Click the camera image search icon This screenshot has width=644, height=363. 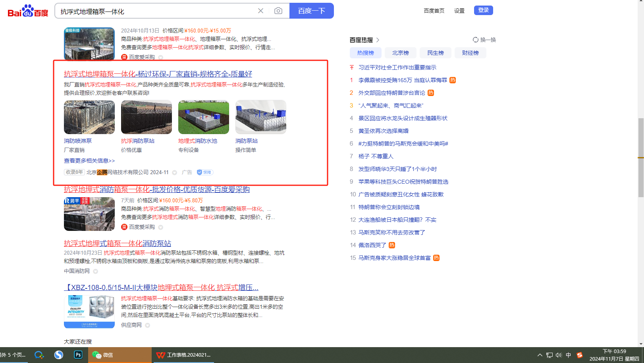278,11
